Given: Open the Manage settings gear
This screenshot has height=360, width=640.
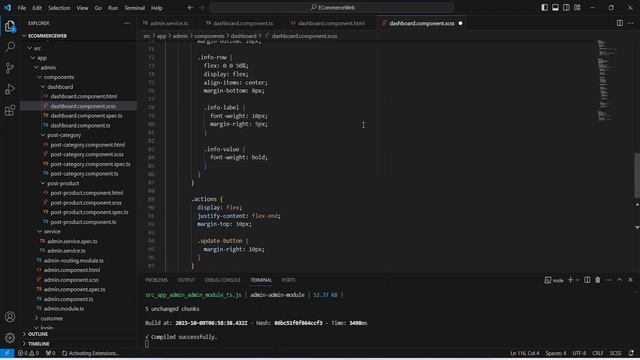Looking at the screenshot, I should point(10,338).
